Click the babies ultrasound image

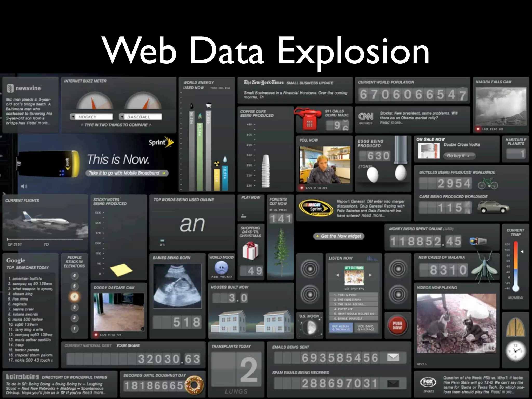coord(177,286)
